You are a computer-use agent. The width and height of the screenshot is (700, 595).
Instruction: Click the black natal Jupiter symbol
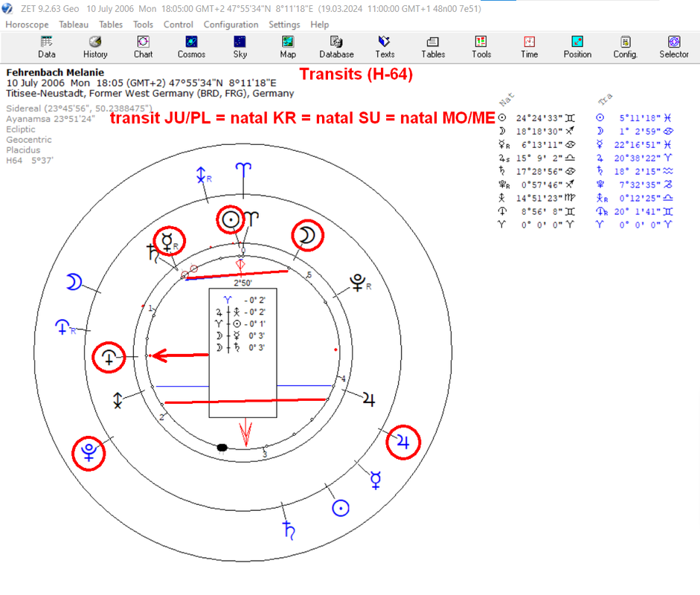coord(369,399)
